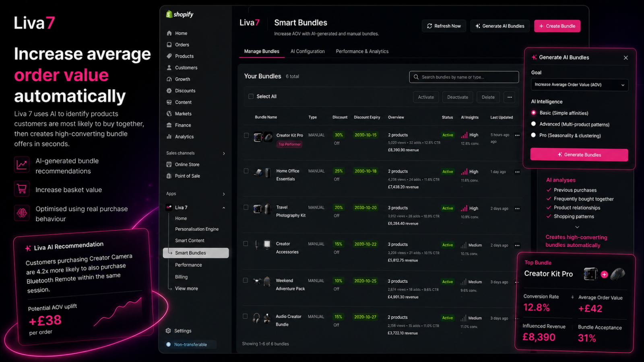Select the Weekend Adventure Pack checkbox

[x=245, y=280]
